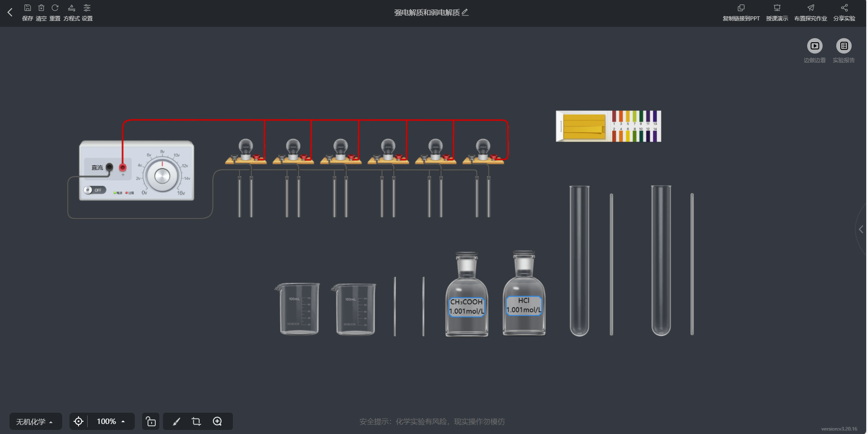
Task: Click the second 100mL beaker
Action: pyautogui.click(x=354, y=309)
